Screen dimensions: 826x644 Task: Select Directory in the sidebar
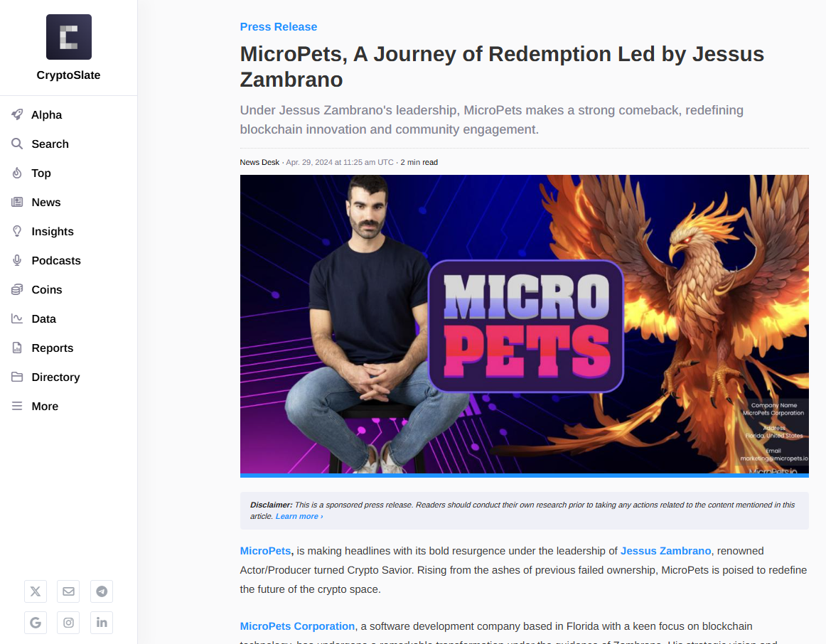pyautogui.click(x=55, y=377)
